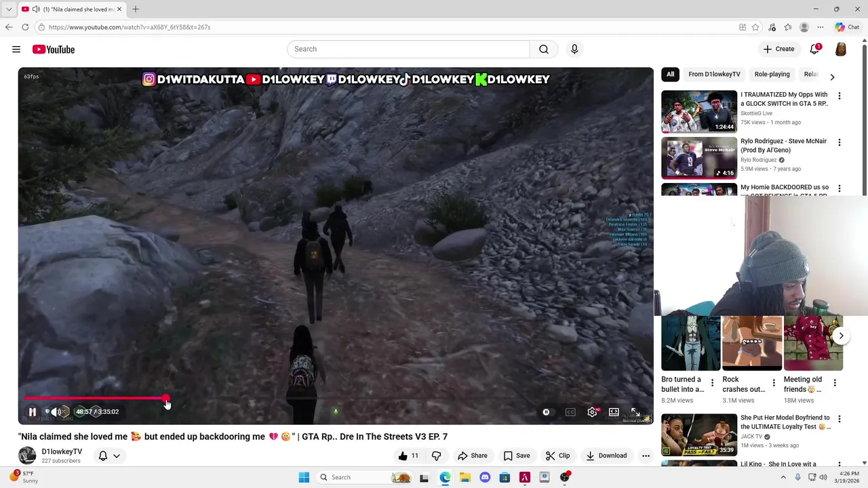Click address bar URL
This screenshot has width=868, height=488.
pyautogui.click(x=130, y=27)
